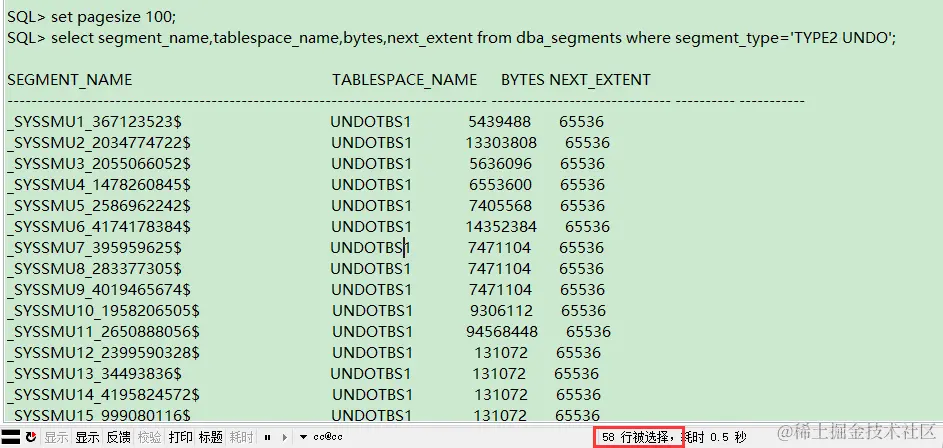Click the bytes value 7405568
Screen dimensions: 943x448
(500, 206)
